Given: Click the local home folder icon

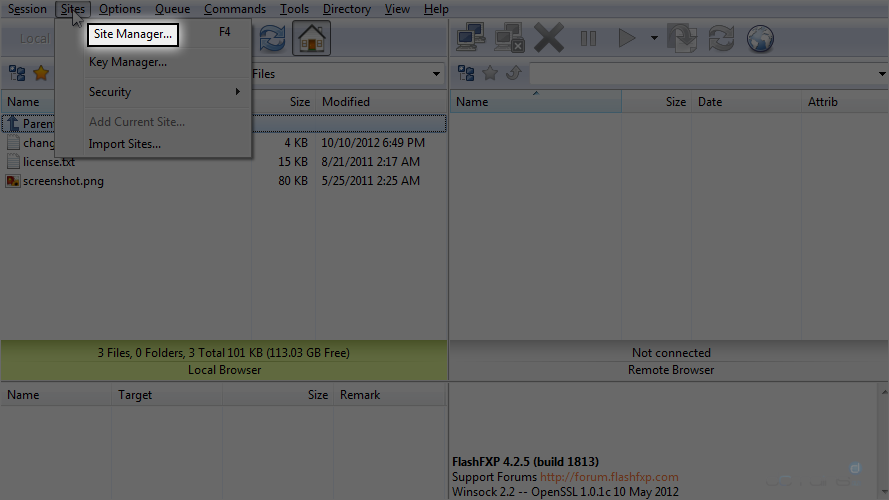Looking at the screenshot, I should point(312,39).
